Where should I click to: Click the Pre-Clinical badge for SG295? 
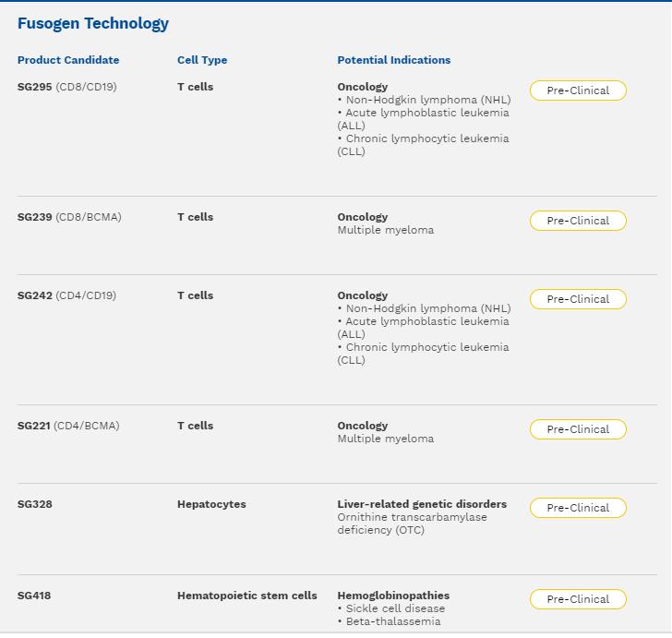[578, 90]
